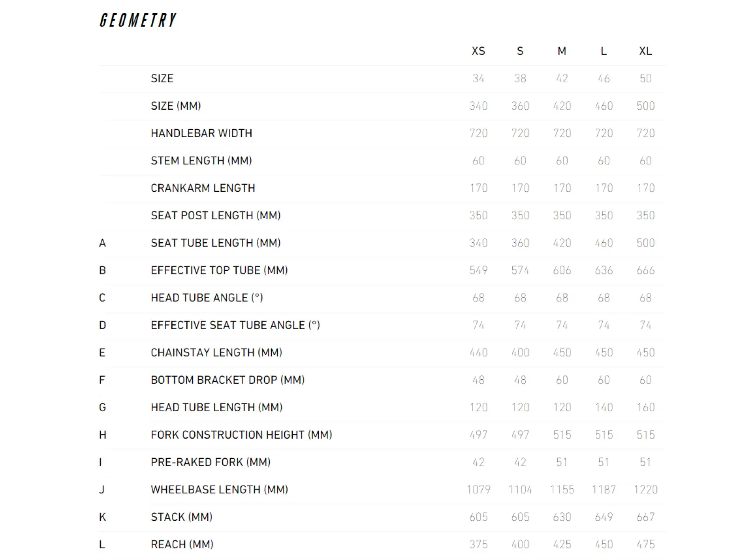Image resolution: width=747 pixels, height=560 pixels.
Task: Click the M size column header
Action: coord(562,51)
